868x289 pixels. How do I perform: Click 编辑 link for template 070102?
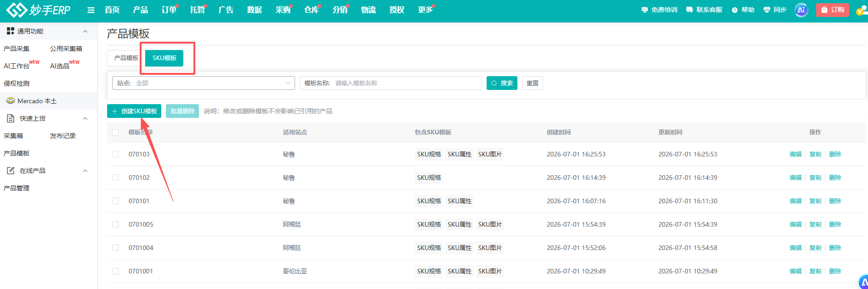click(x=795, y=178)
